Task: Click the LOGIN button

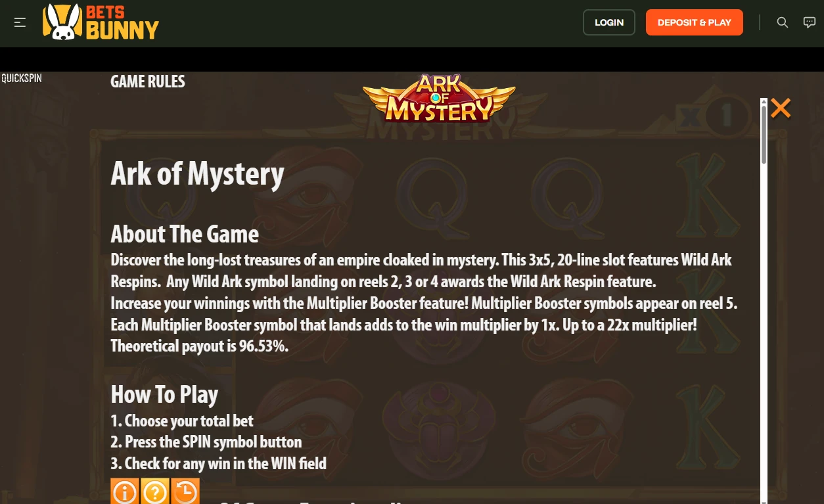Action: (x=609, y=22)
